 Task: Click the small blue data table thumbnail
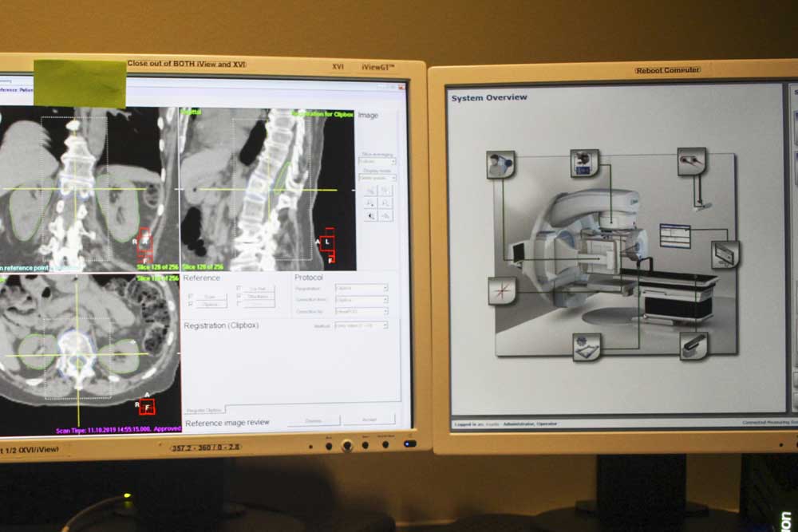click(675, 235)
